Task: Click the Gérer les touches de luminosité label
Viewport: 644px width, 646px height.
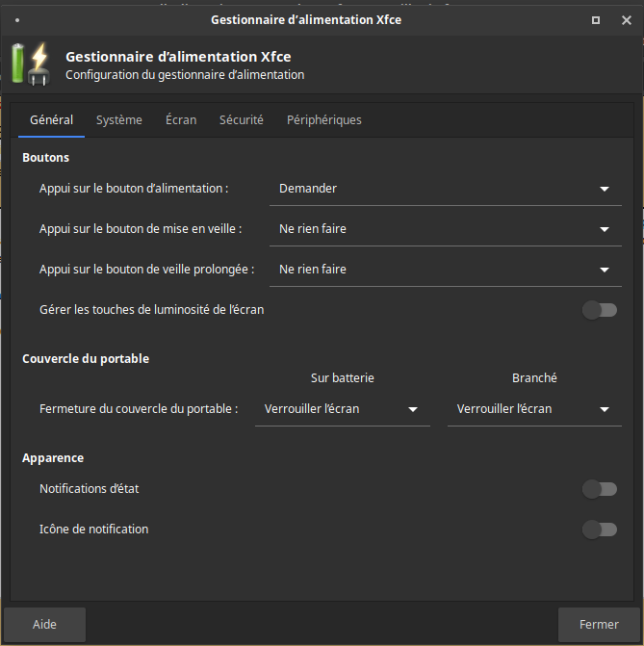Action: tap(152, 310)
